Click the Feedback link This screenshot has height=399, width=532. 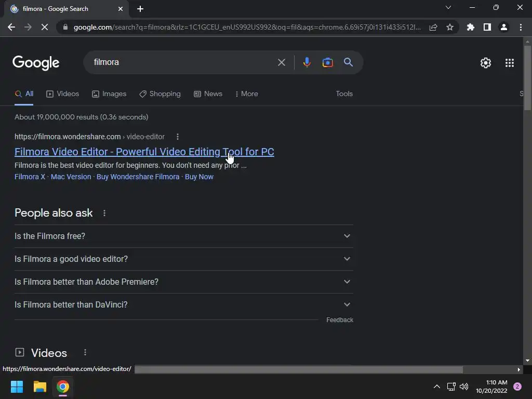[340, 320]
